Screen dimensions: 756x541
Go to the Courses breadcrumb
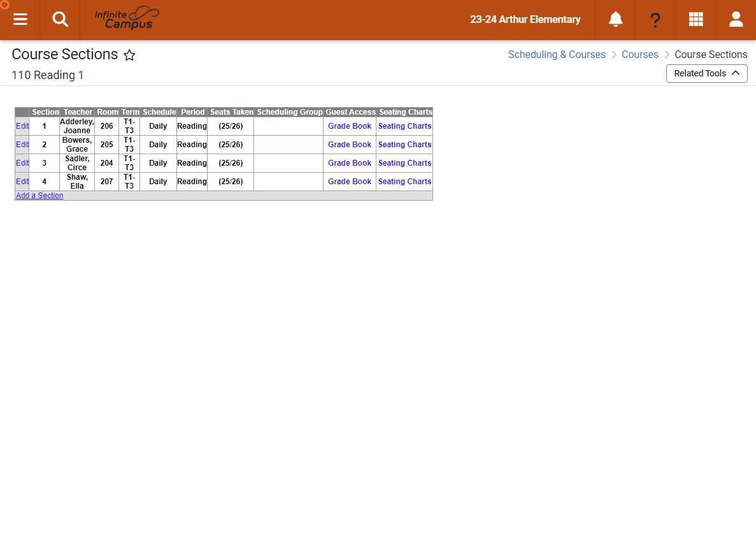coord(640,55)
